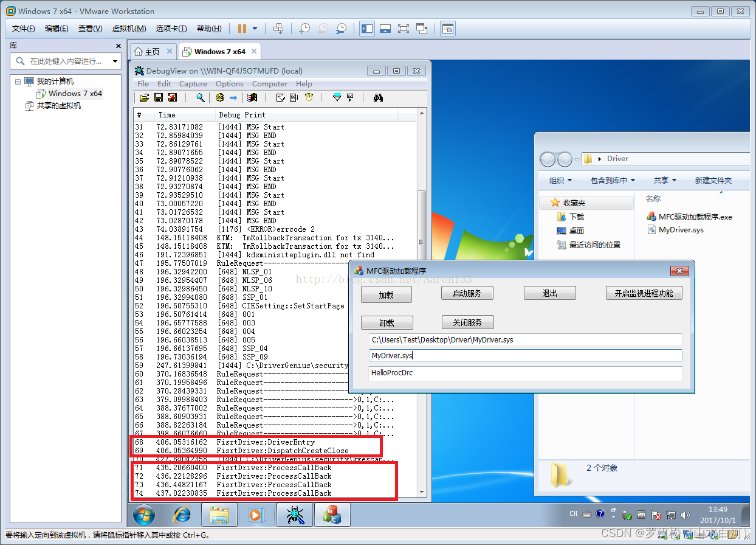This screenshot has width=756, height=545.
Task: Click the volume speaker icon in system tray
Action: coord(686,515)
